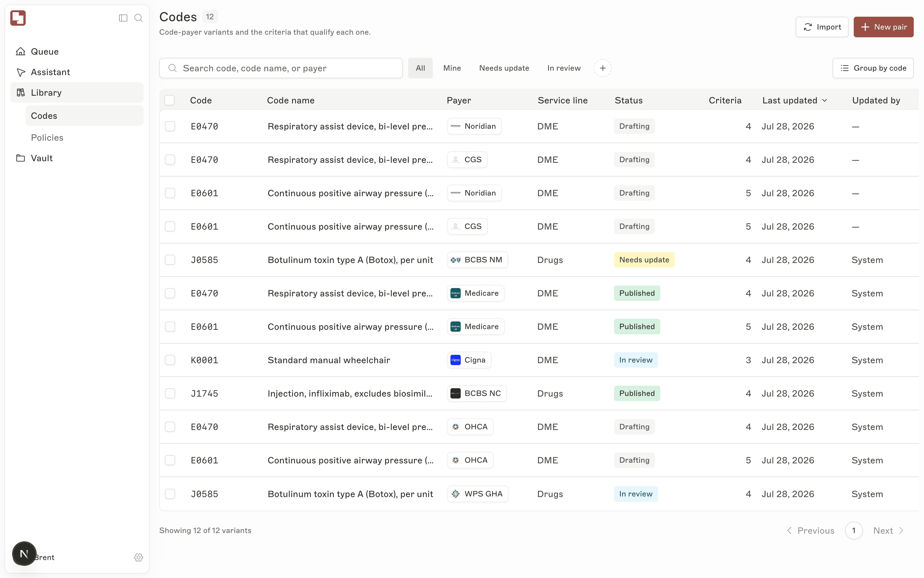Click Medicare payer chip on E0470 row
Viewport: 924px width, 578px height.
coord(476,293)
